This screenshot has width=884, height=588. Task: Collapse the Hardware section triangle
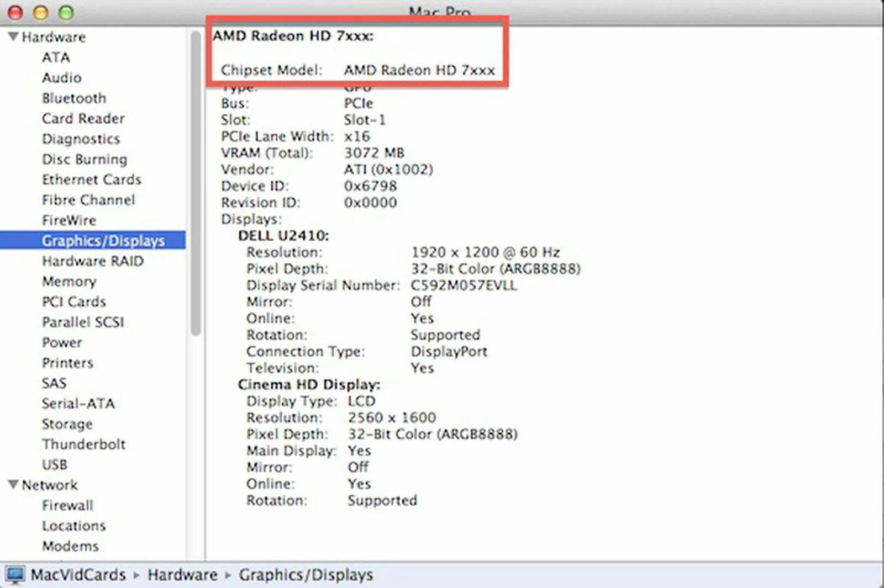tap(13, 36)
